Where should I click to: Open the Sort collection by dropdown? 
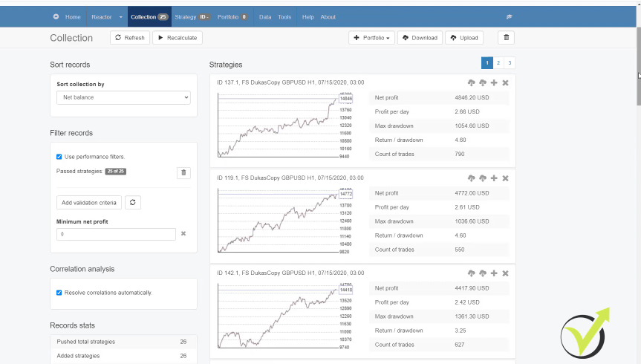tap(123, 97)
